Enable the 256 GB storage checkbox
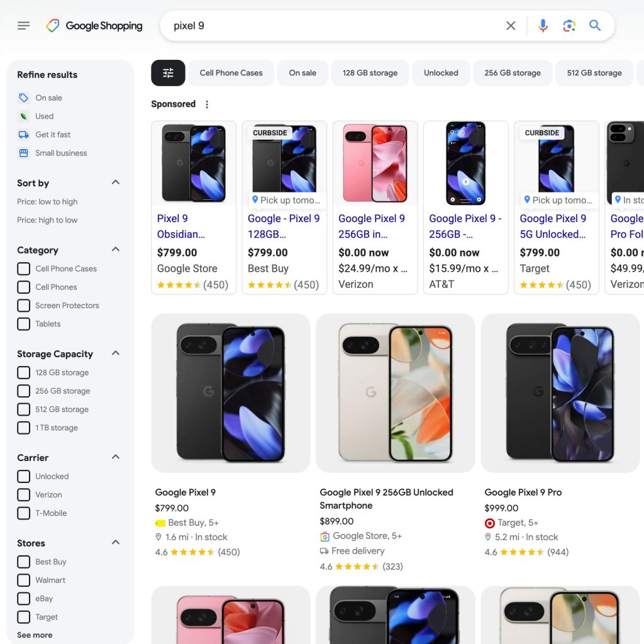 24,391
